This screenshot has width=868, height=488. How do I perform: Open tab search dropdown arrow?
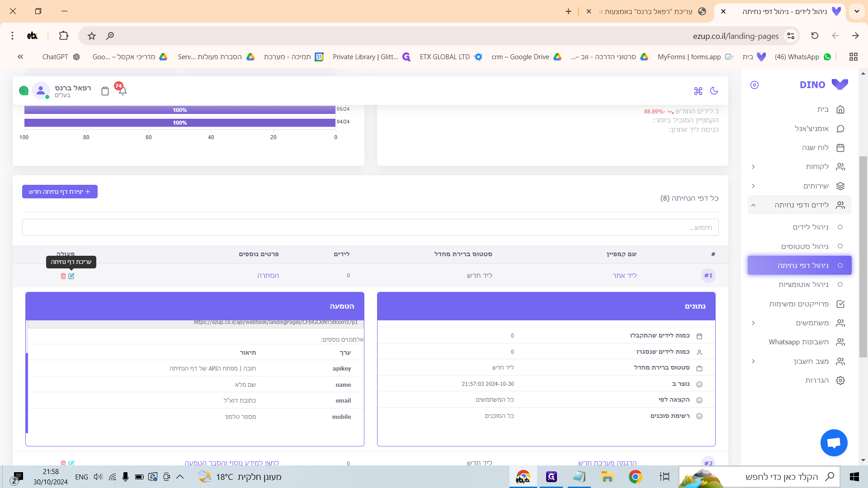[857, 11]
